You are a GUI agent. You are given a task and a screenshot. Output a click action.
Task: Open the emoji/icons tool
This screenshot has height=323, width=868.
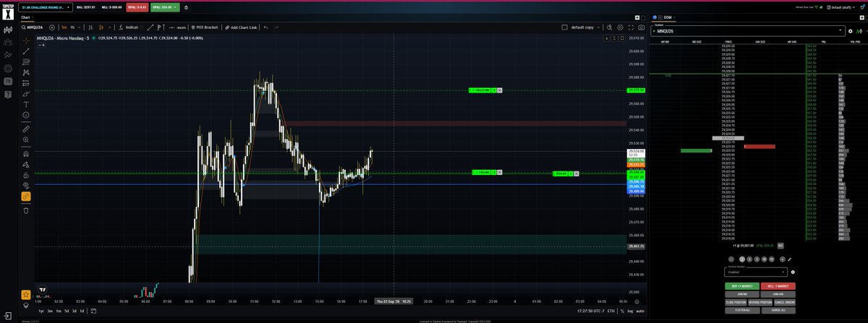click(26, 115)
